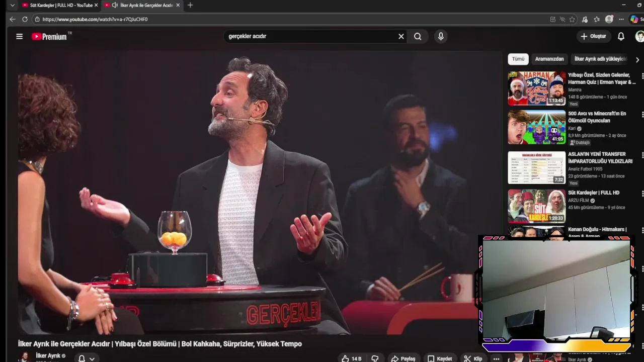Open the browser media control icon
Viewport: 644px width, 362px height.
(585, 19)
